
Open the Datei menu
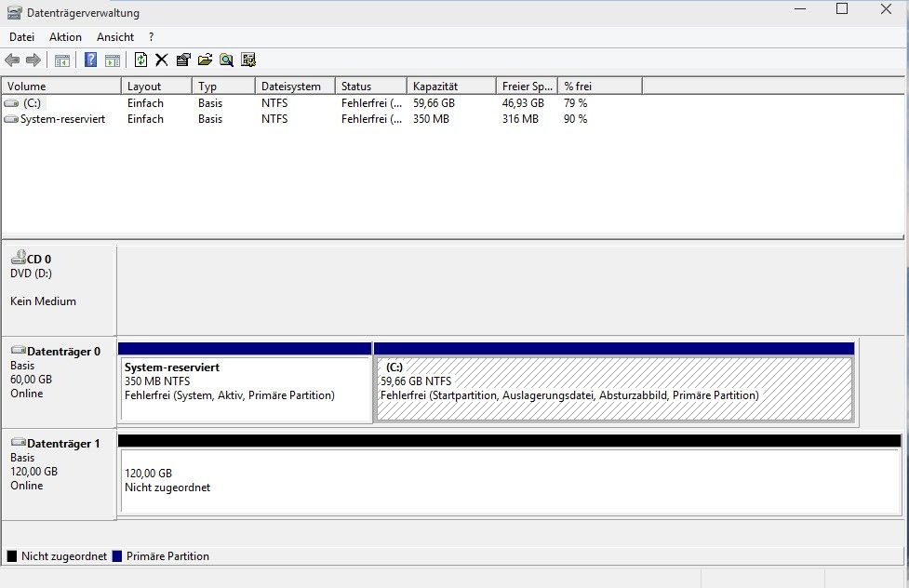coord(21,37)
